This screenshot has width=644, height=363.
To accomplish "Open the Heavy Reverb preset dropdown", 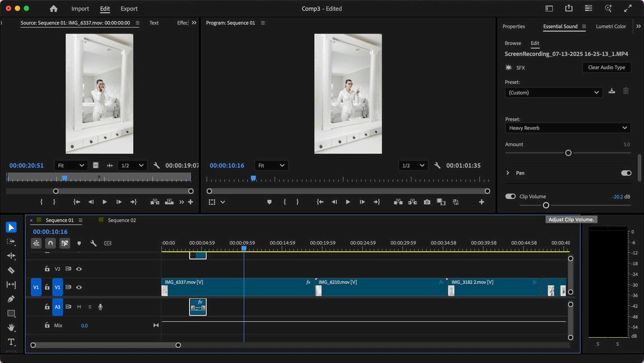I will click(567, 128).
